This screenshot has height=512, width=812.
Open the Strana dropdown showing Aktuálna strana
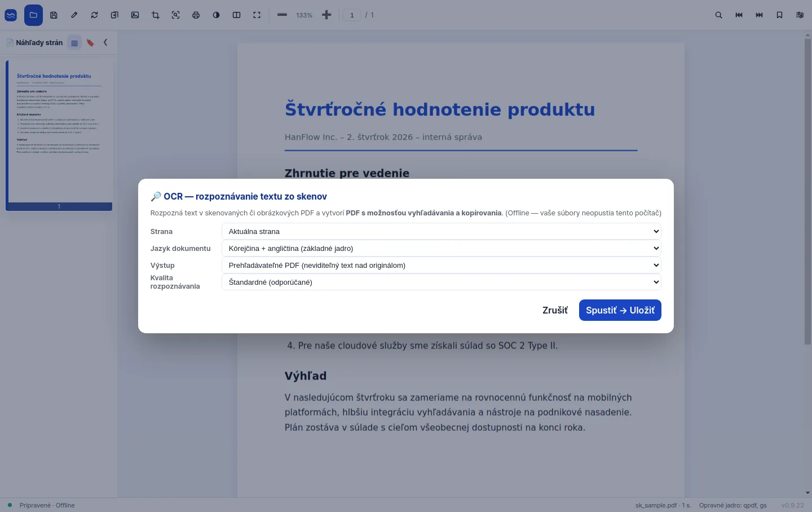[x=442, y=231]
